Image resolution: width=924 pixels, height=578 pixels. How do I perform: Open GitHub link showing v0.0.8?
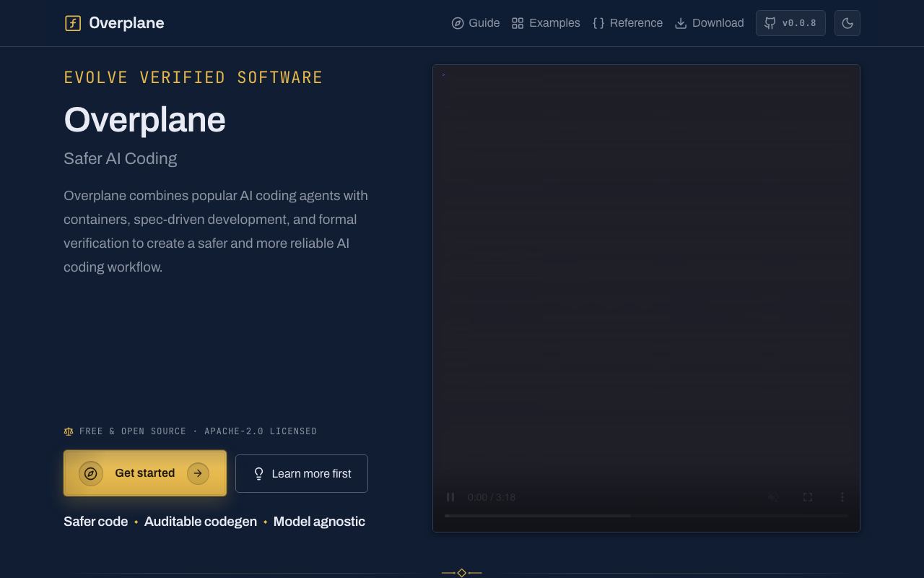[790, 23]
